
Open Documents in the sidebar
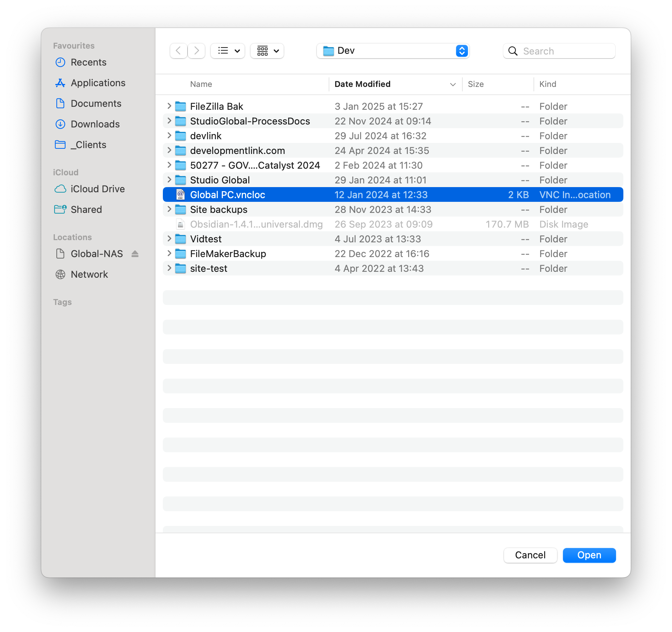[x=88, y=103]
